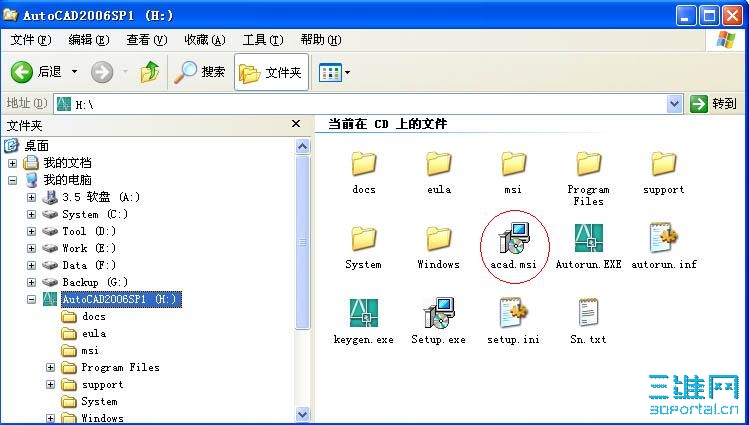Collapse 我的电脑 tree node
Image resolution: width=749 pixels, height=425 pixels.
click(x=12, y=181)
